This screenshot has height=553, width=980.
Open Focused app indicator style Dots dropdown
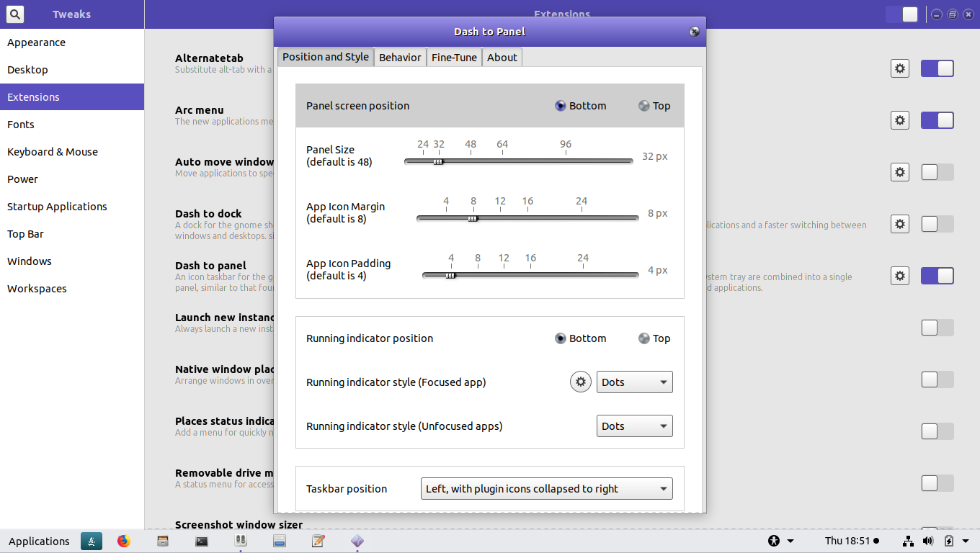(635, 382)
